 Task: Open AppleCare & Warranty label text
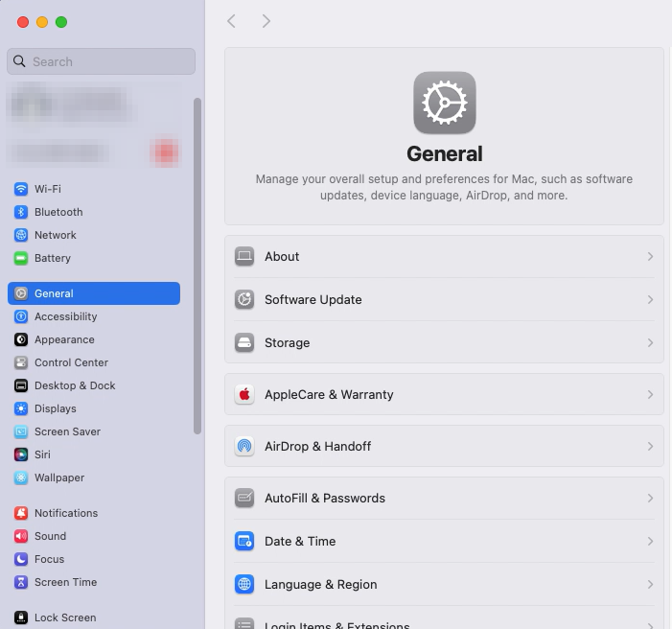[329, 394]
